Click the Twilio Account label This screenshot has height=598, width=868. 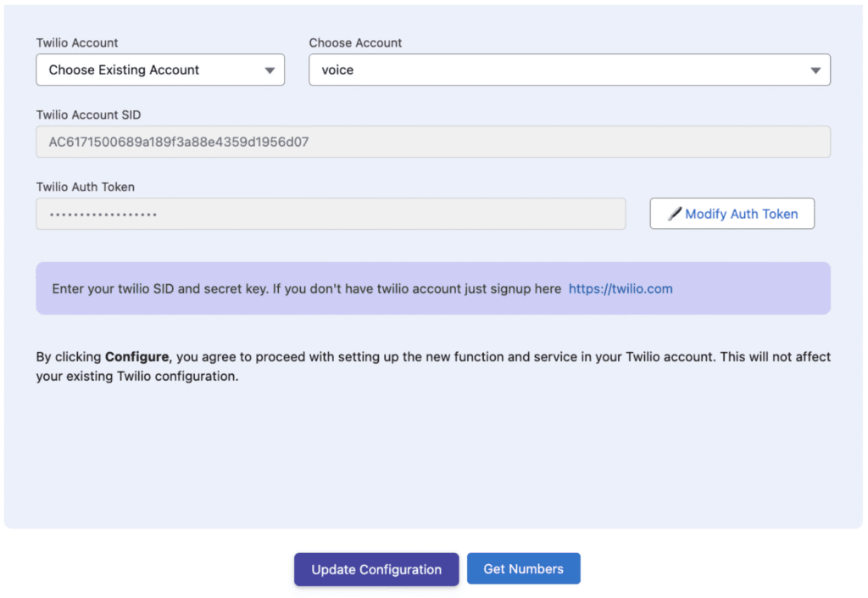77,42
